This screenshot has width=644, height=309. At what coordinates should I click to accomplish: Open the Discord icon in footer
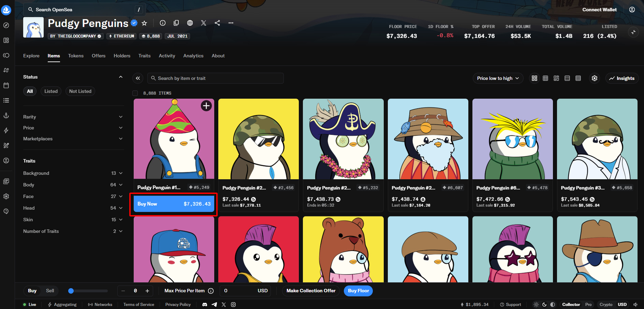tap(205, 305)
